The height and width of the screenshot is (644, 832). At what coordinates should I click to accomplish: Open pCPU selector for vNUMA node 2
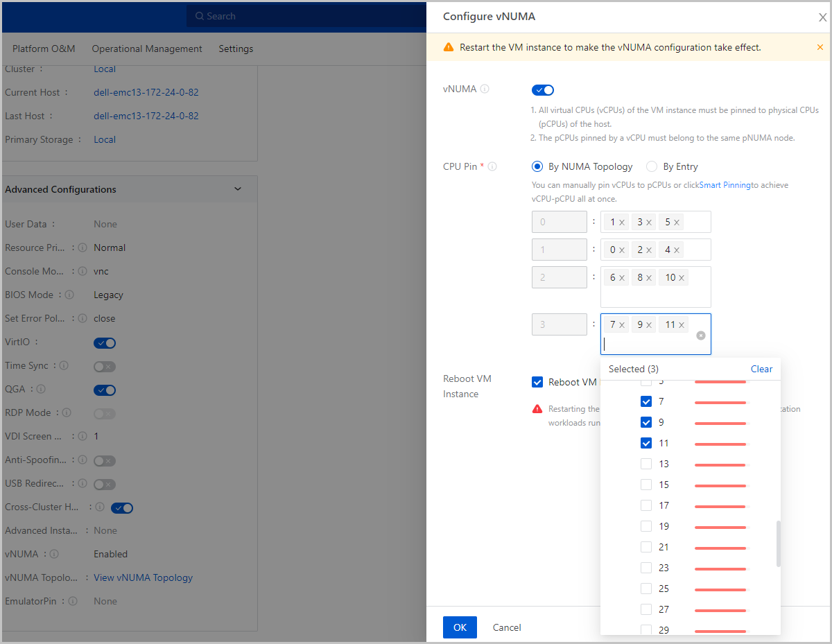[x=656, y=287]
